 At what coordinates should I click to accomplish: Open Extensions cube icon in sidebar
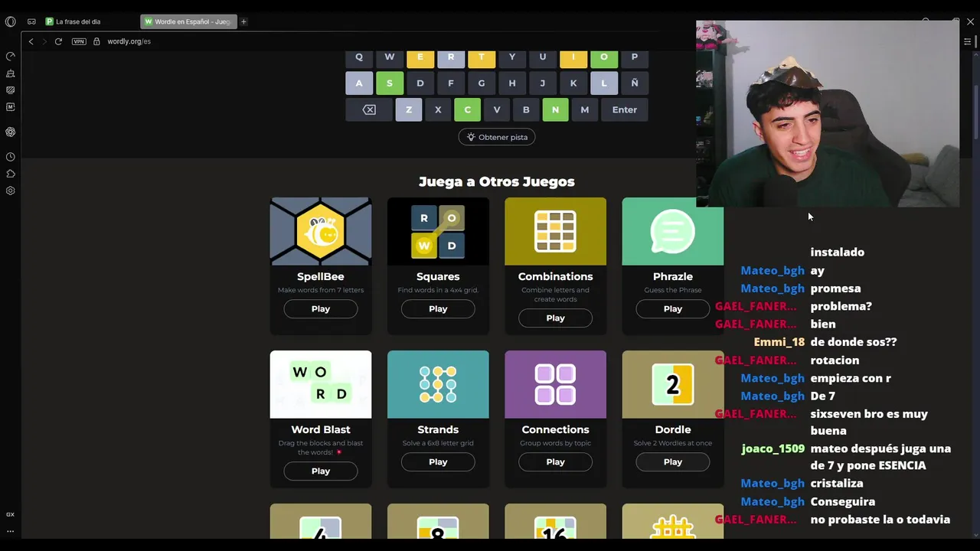coord(11,174)
